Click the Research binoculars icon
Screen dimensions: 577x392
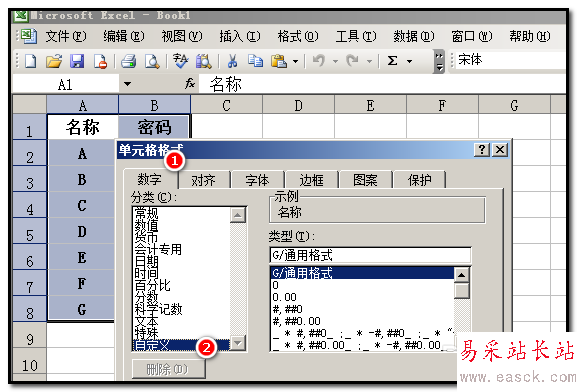(203, 61)
